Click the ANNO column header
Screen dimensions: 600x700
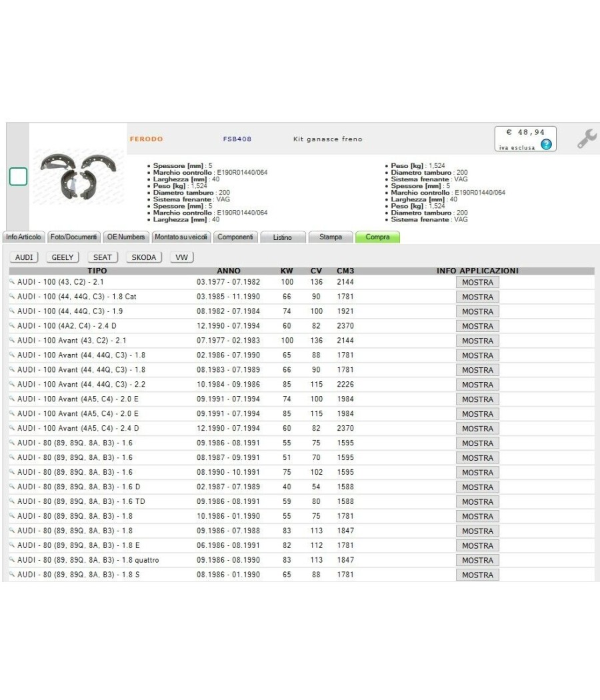click(229, 271)
